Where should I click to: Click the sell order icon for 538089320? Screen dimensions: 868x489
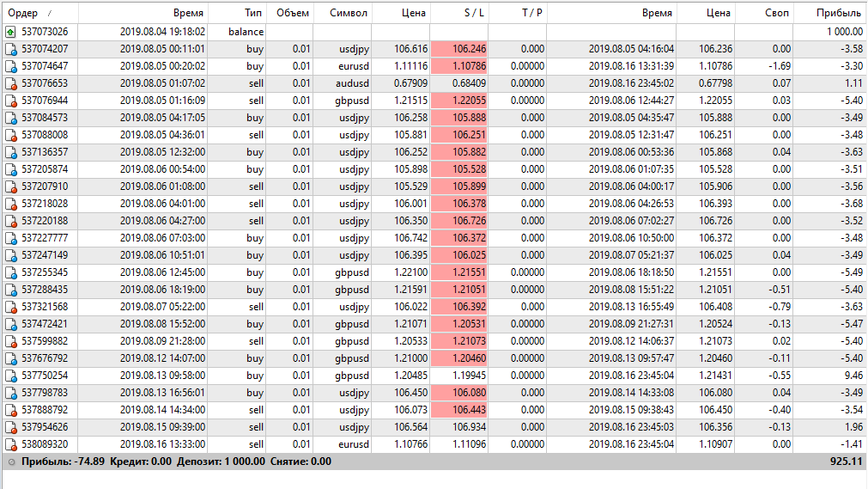(x=10, y=444)
